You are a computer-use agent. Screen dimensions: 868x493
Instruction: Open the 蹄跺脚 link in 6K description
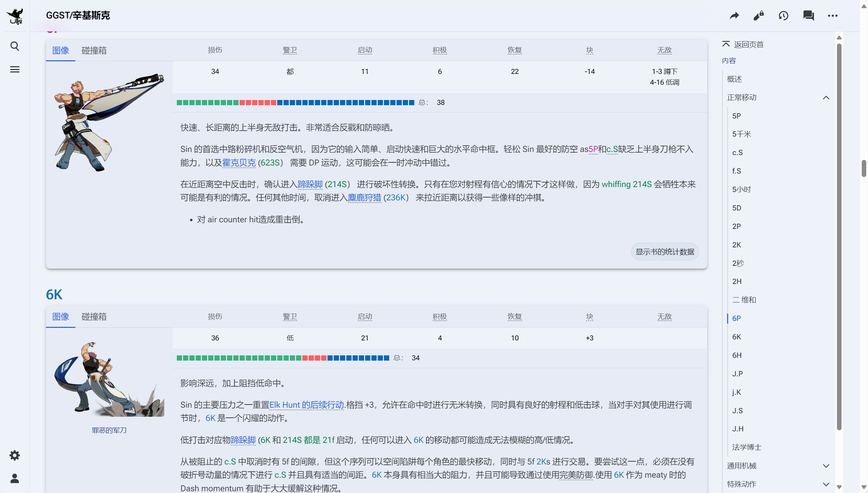point(243,440)
